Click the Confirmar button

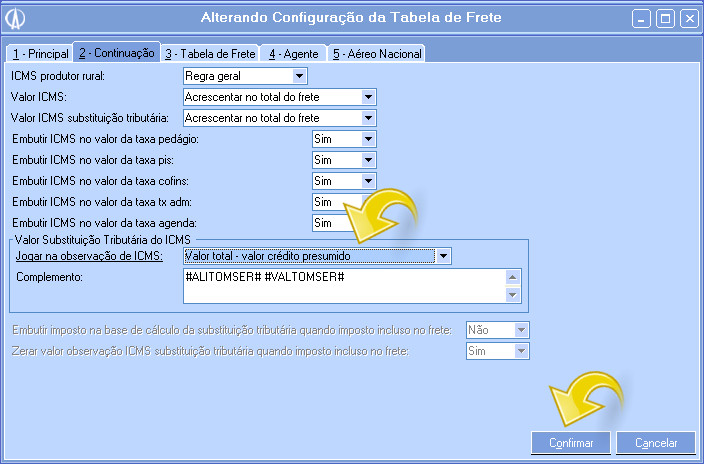[571, 443]
